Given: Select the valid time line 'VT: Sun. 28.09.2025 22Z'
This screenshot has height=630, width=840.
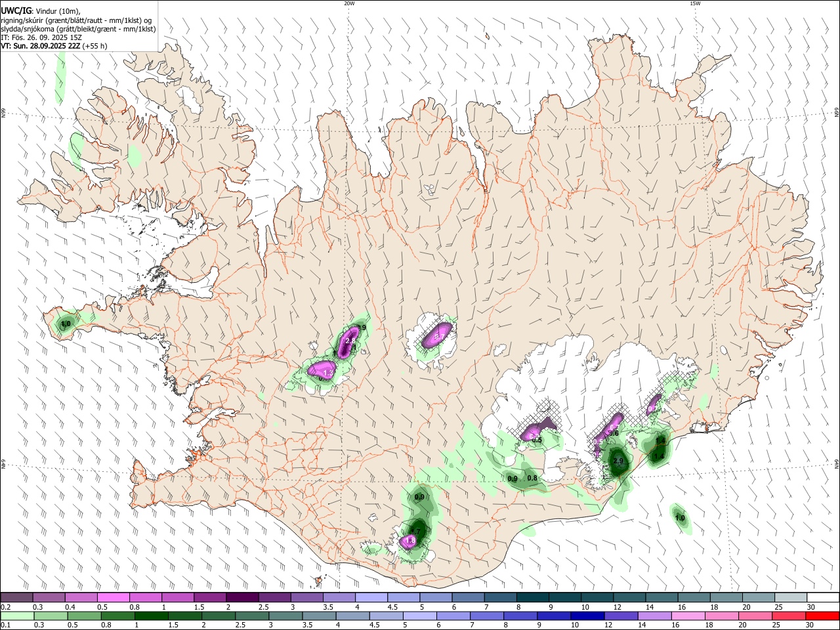Looking at the screenshot, I should [40, 46].
